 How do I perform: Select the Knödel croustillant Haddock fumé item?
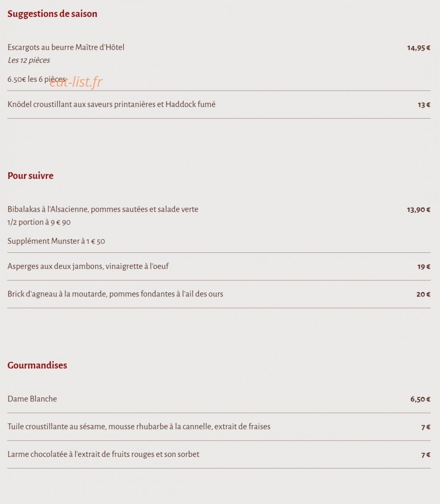(x=111, y=104)
